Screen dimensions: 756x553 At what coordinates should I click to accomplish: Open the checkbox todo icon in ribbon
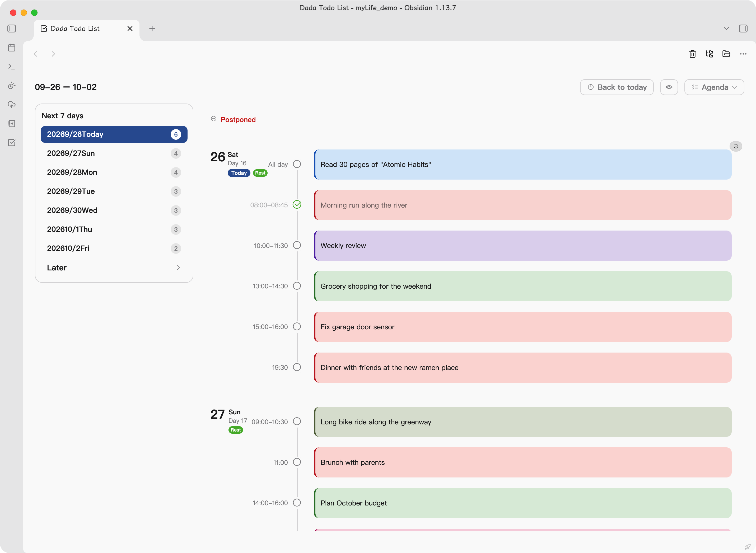(x=12, y=143)
